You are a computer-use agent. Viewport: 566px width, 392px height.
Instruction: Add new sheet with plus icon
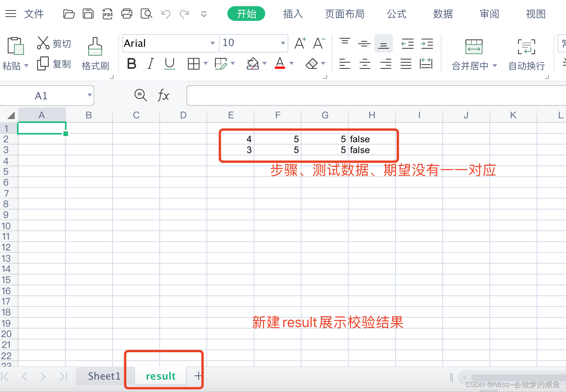[198, 375]
